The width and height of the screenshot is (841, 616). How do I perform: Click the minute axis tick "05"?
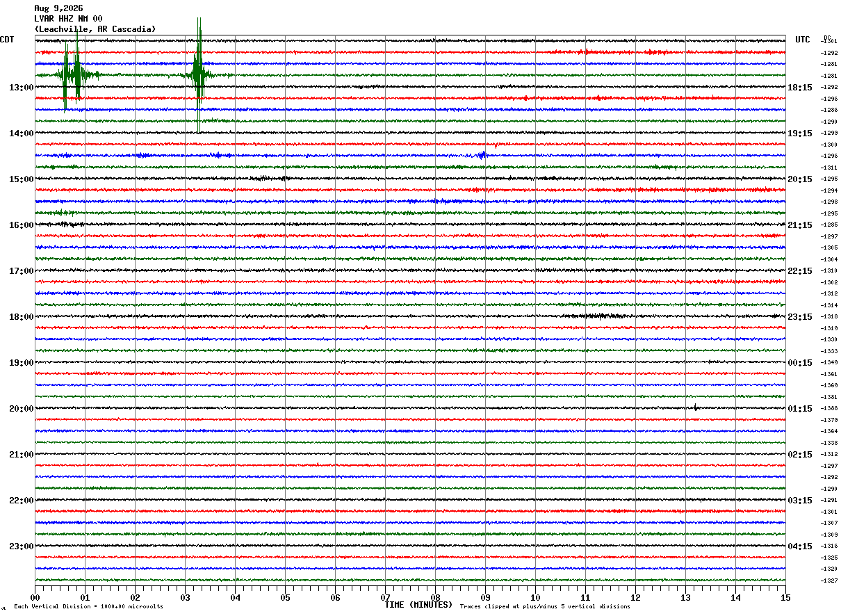click(285, 597)
